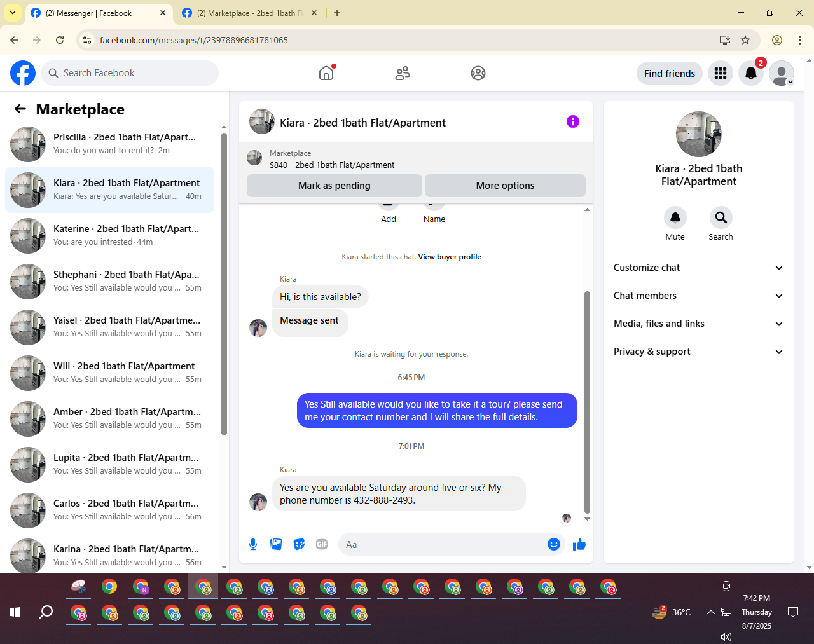Open Will's conversation
This screenshot has width=814, height=644.
click(109, 373)
